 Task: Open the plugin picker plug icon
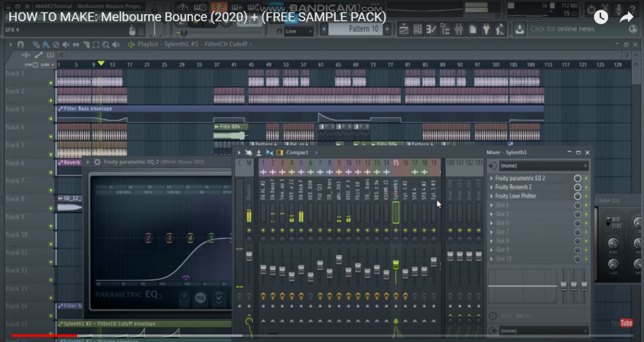click(x=486, y=29)
